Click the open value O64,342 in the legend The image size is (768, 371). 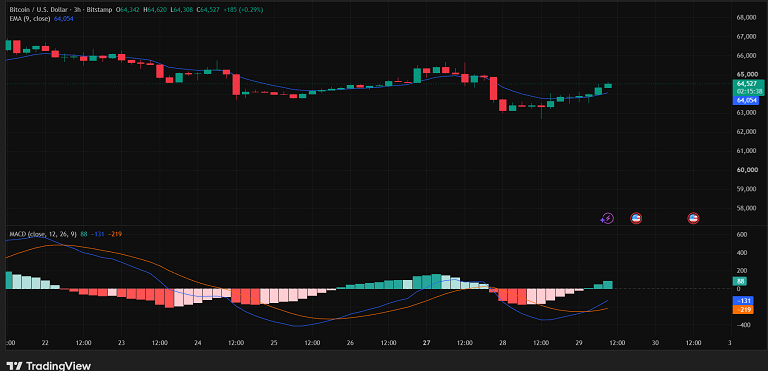[x=128, y=10]
